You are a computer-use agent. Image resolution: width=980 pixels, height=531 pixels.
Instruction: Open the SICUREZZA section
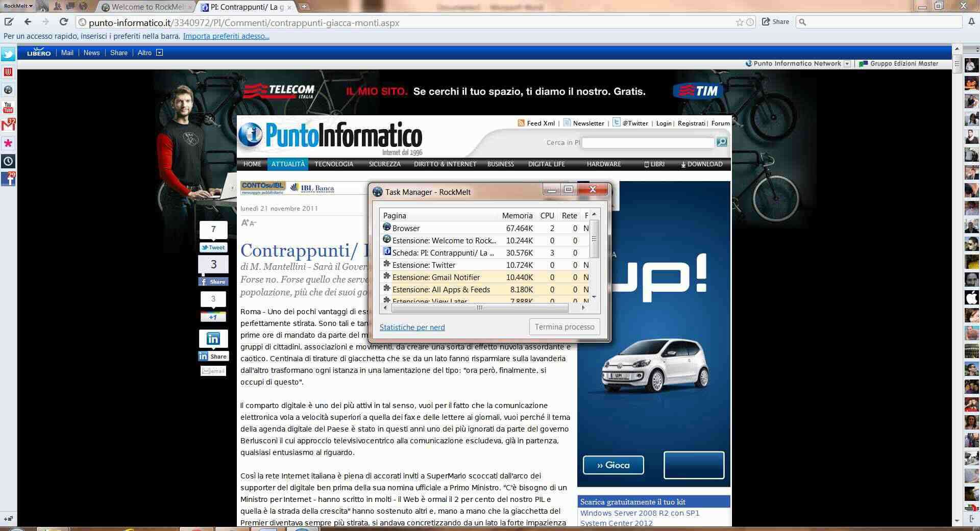tap(385, 164)
